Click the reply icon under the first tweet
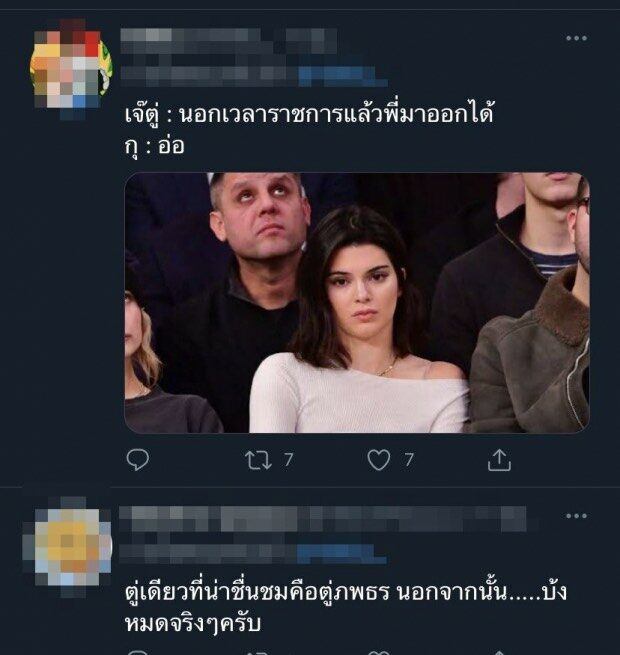The width and height of the screenshot is (620, 655). point(137,460)
